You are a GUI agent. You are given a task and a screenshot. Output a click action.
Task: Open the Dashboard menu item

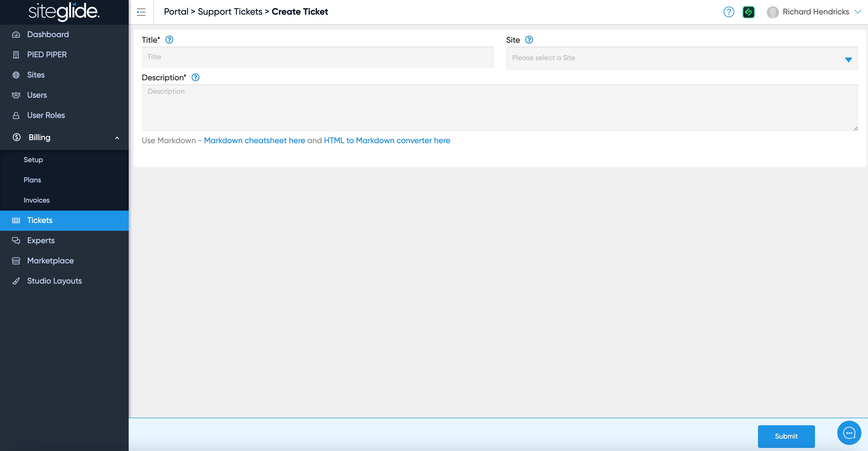[x=48, y=34]
